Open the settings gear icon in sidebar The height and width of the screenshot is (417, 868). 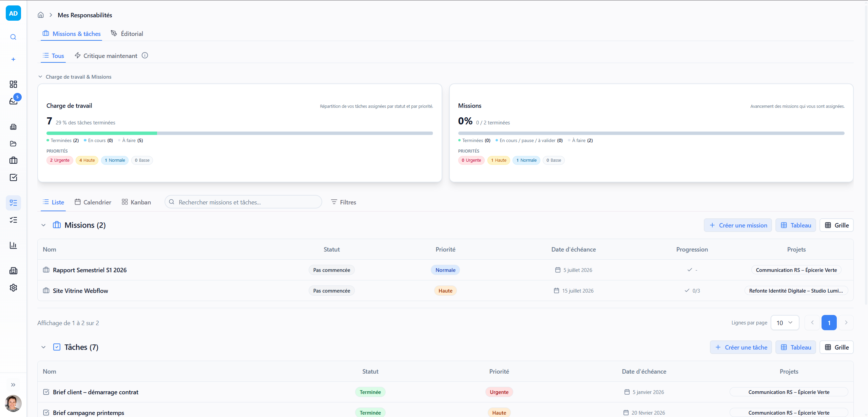coord(13,287)
